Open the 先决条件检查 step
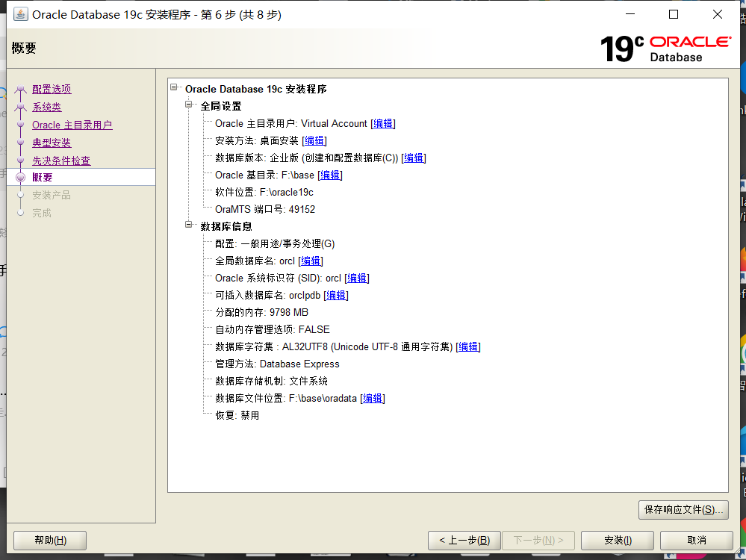 coord(61,161)
